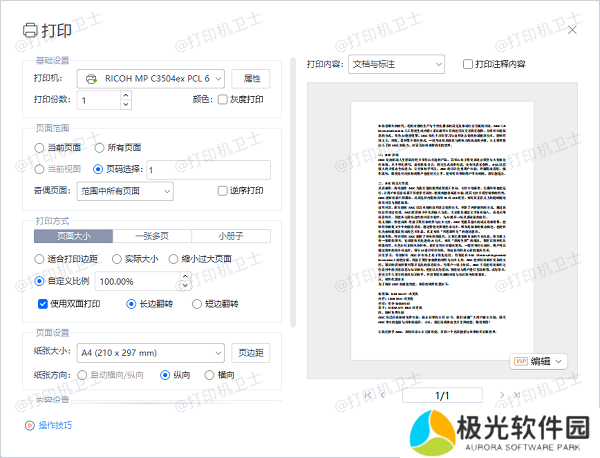Click the 1/1 page number field
Screen dimensions: 600x458
pyautogui.click(x=442, y=395)
